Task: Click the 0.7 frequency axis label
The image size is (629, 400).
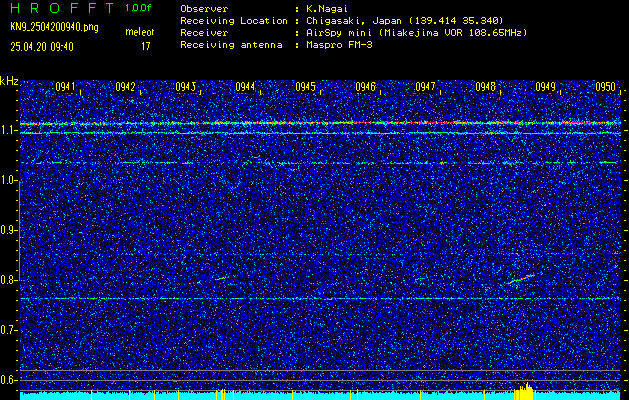Action: (x=7, y=330)
